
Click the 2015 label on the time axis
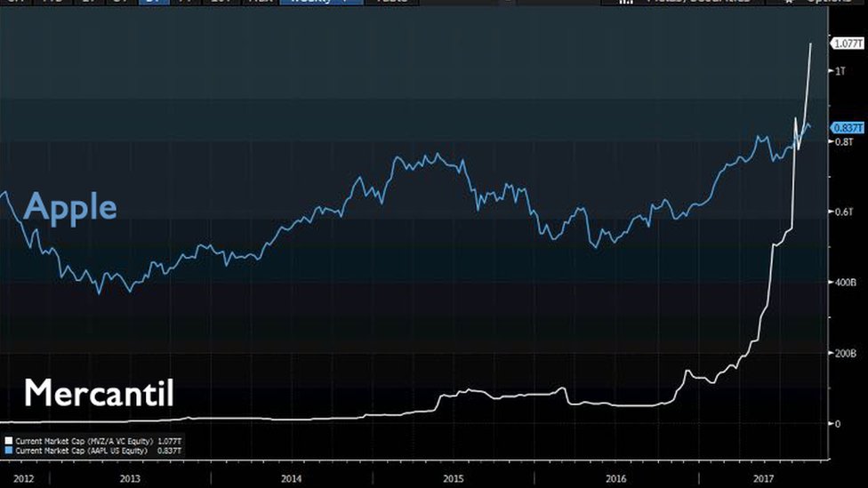(454, 478)
